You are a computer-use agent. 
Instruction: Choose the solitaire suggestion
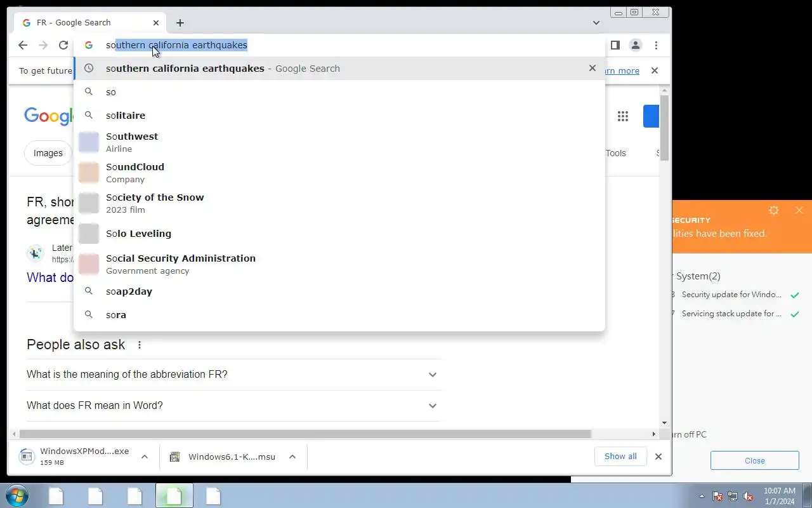pos(339,116)
